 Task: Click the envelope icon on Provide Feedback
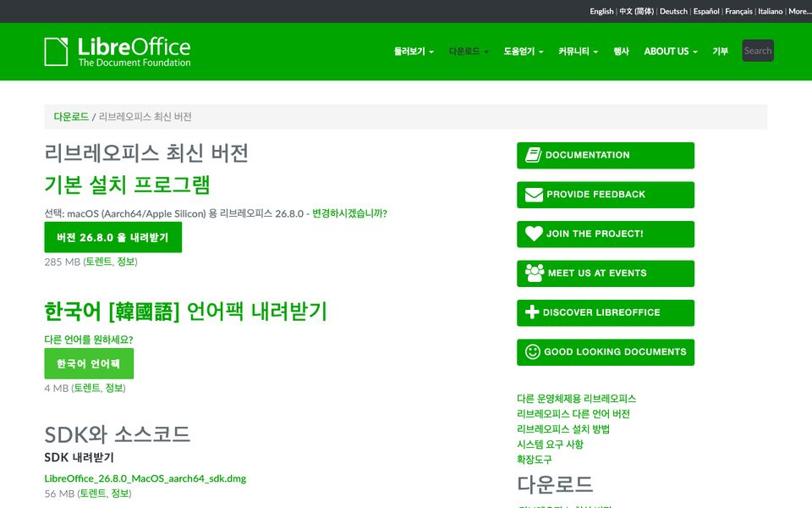click(x=534, y=195)
